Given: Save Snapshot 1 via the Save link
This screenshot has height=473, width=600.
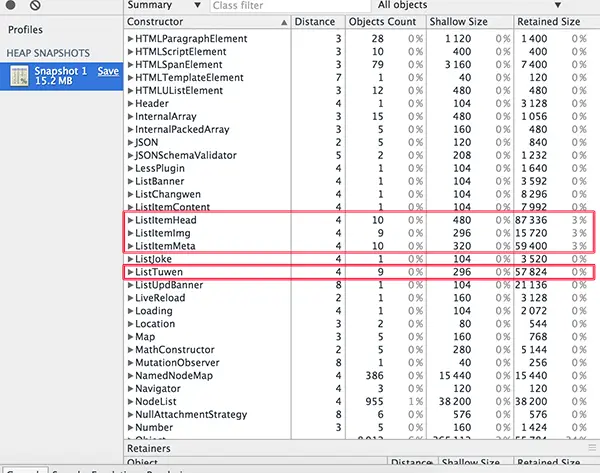Looking at the screenshot, I should click(x=108, y=71).
